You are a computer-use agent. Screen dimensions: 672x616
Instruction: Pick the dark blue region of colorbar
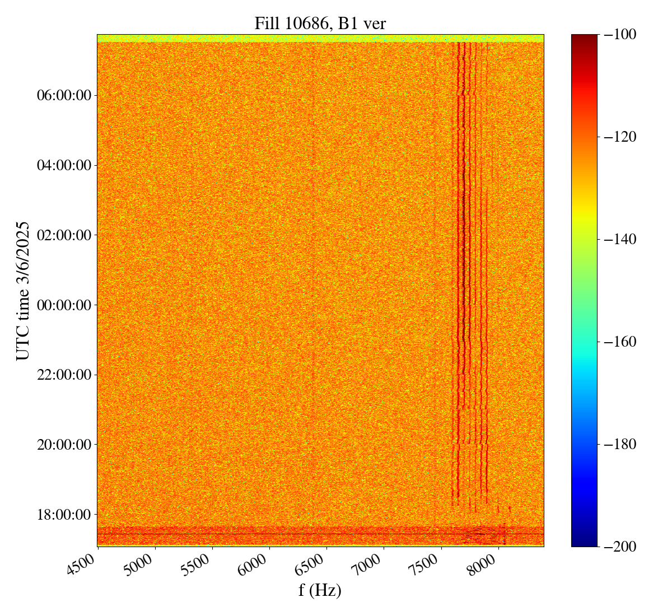[x=584, y=532]
